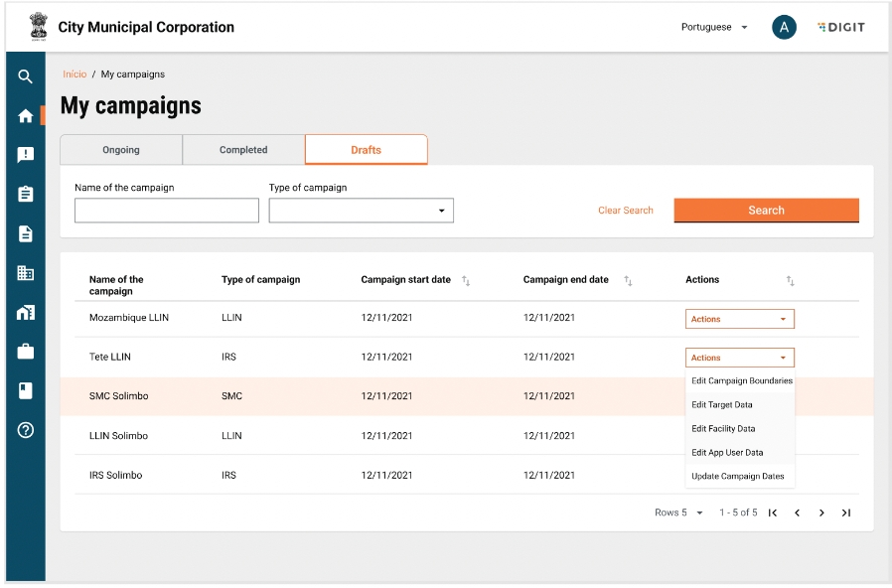Click the document icon in the sidebar
Image resolution: width=892 pixels, height=588 pixels.
click(26, 233)
